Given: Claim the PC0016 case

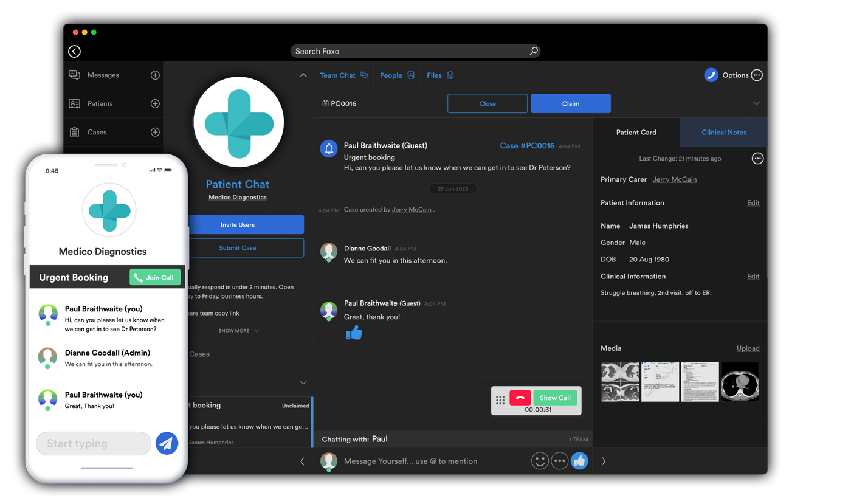Looking at the screenshot, I should 571,103.
